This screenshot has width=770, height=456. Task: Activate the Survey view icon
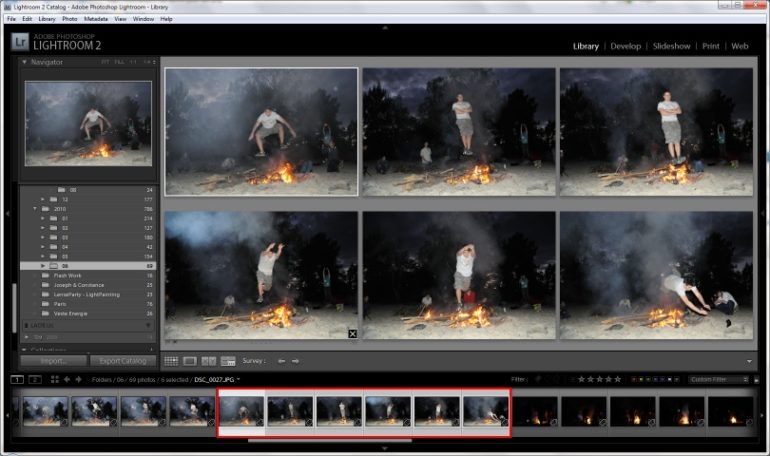point(228,361)
